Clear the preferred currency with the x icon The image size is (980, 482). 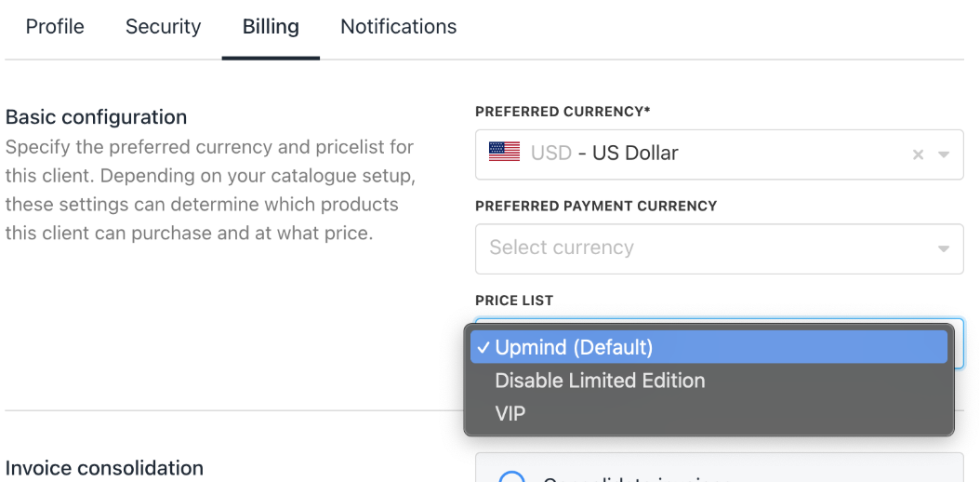pyautogui.click(x=918, y=154)
